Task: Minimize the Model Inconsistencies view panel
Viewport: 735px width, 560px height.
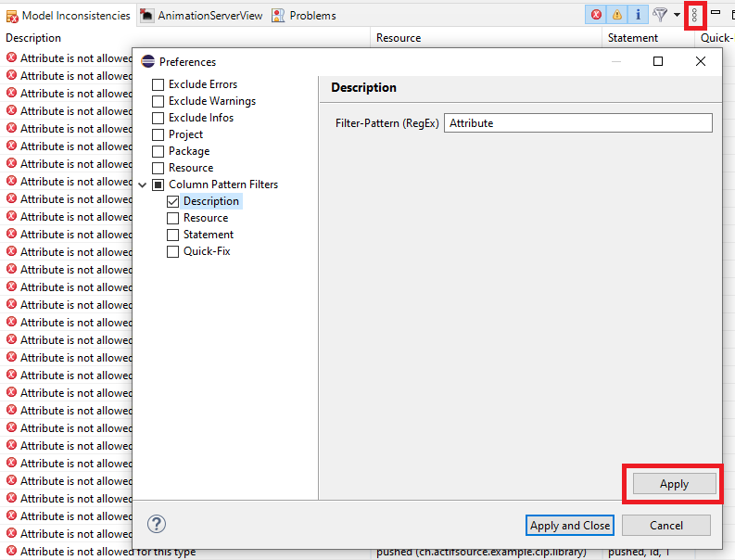Action: [x=716, y=12]
